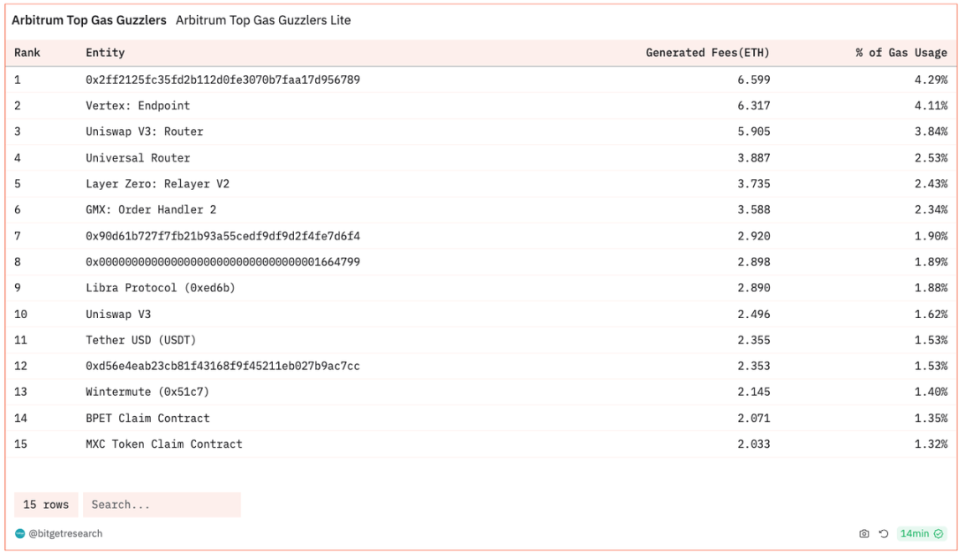Click the bitgetresearch avatar icon
Screen dimensions: 965x560
[20, 534]
